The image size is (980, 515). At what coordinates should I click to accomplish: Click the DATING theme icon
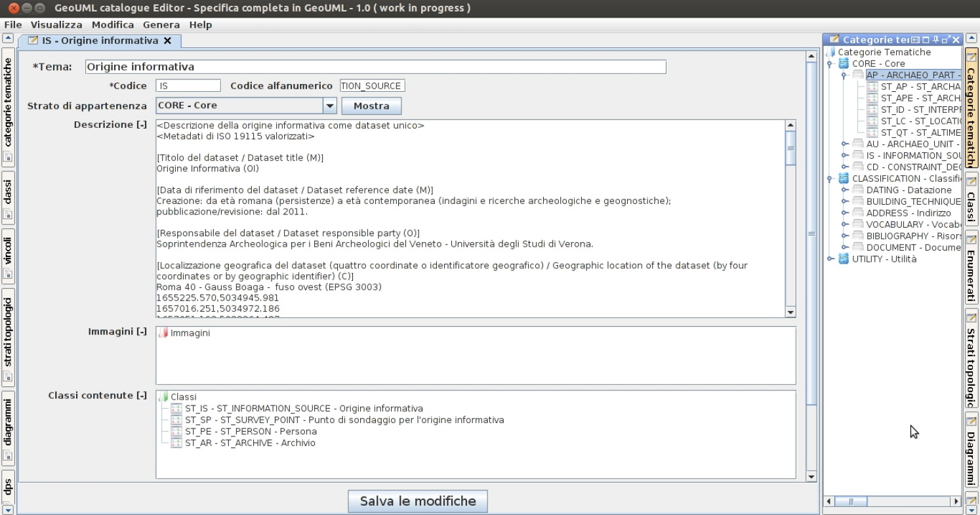click(x=858, y=190)
